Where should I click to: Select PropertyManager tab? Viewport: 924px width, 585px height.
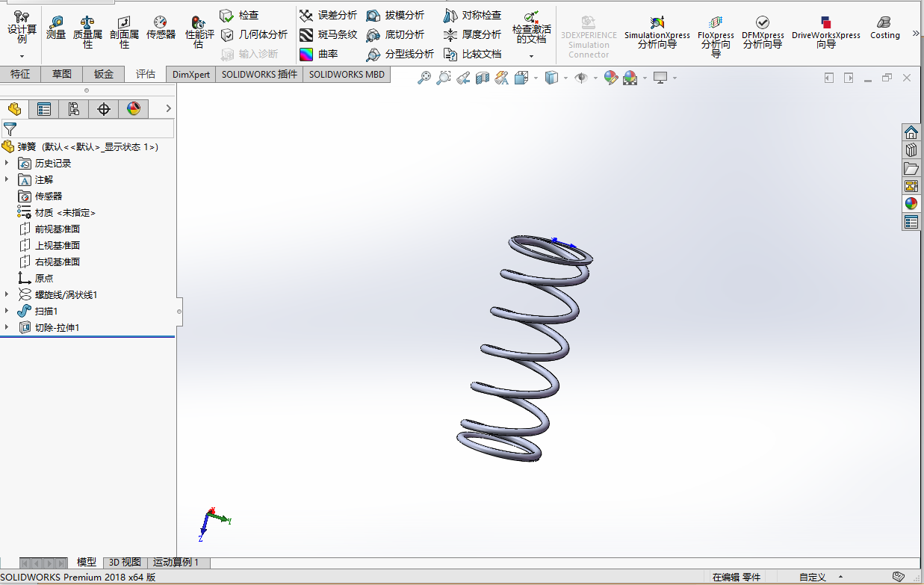[44, 109]
